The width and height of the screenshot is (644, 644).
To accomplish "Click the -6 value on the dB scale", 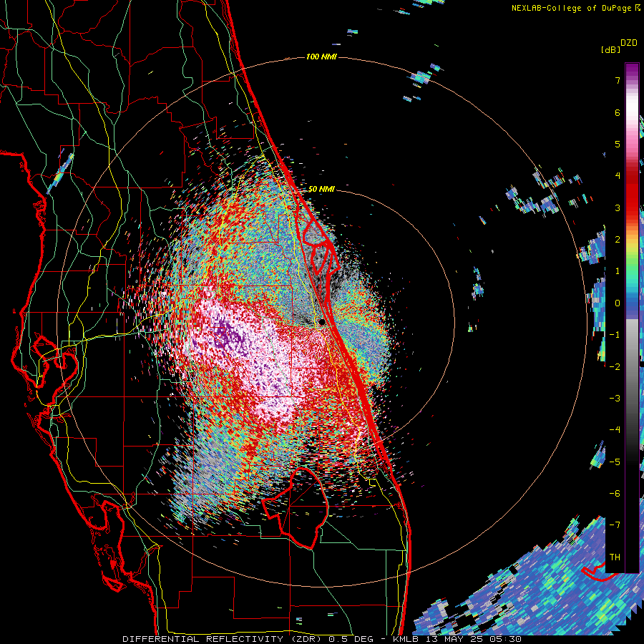I will pos(615,494).
